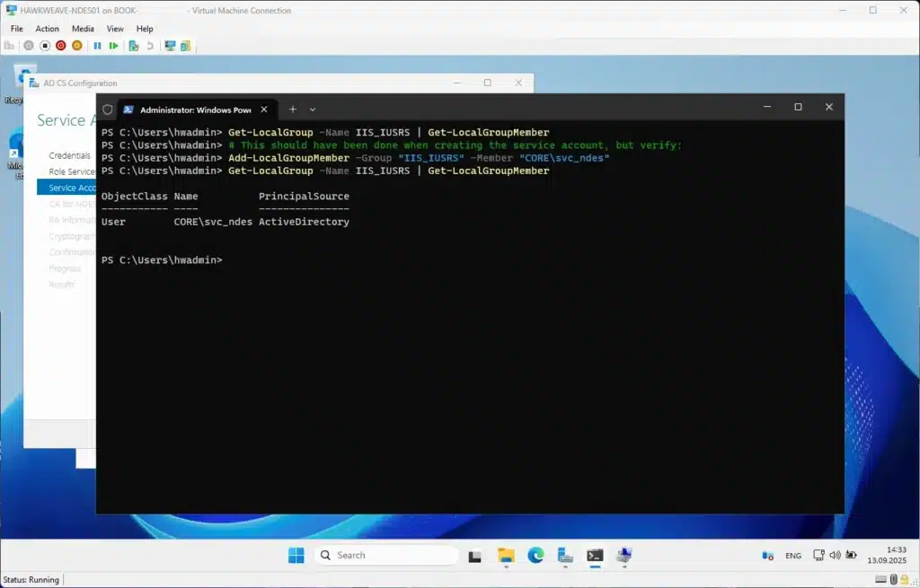
Task: Pause the virtual machine from the toolbar
Action: 97,45
